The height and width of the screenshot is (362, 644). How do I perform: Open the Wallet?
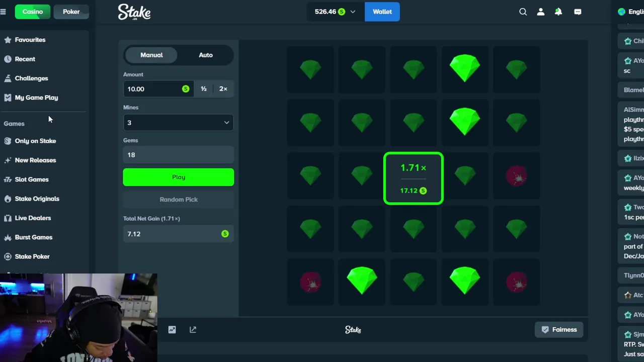click(382, 12)
